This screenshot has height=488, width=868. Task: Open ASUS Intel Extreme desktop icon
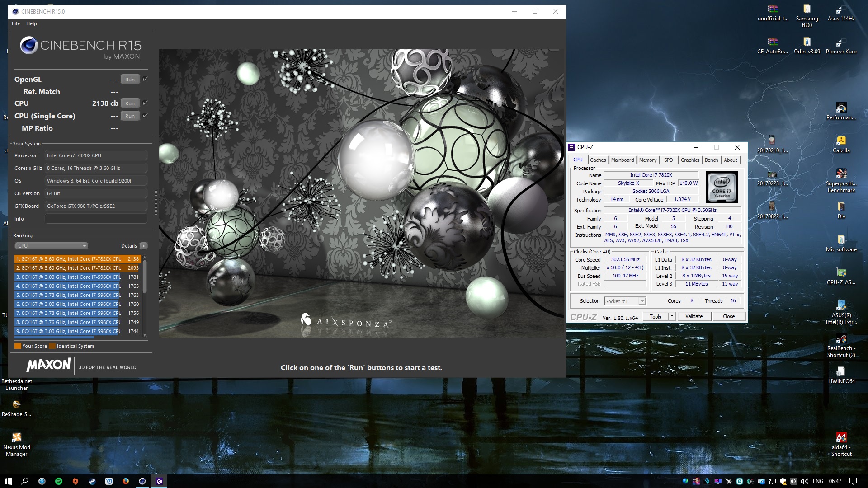841,313
